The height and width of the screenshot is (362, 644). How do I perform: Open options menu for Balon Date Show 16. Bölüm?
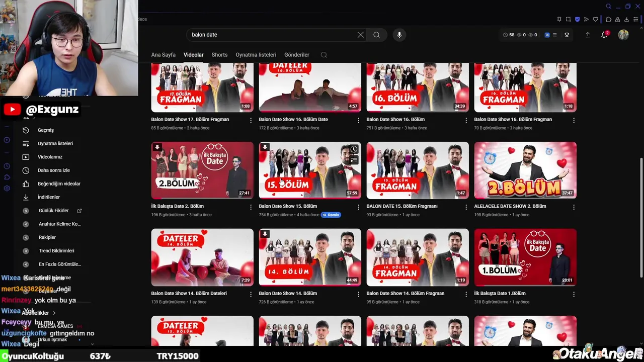(x=466, y=120)
